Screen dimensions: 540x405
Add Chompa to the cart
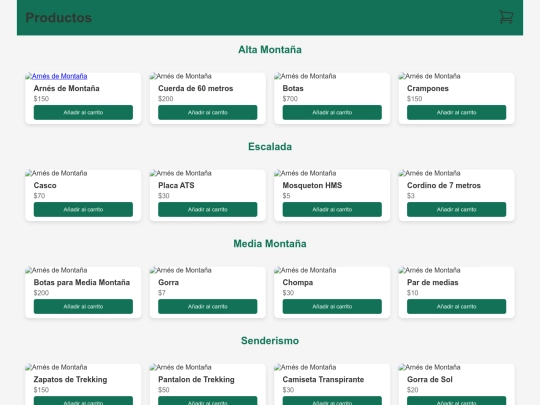click(x=332, y=307)
